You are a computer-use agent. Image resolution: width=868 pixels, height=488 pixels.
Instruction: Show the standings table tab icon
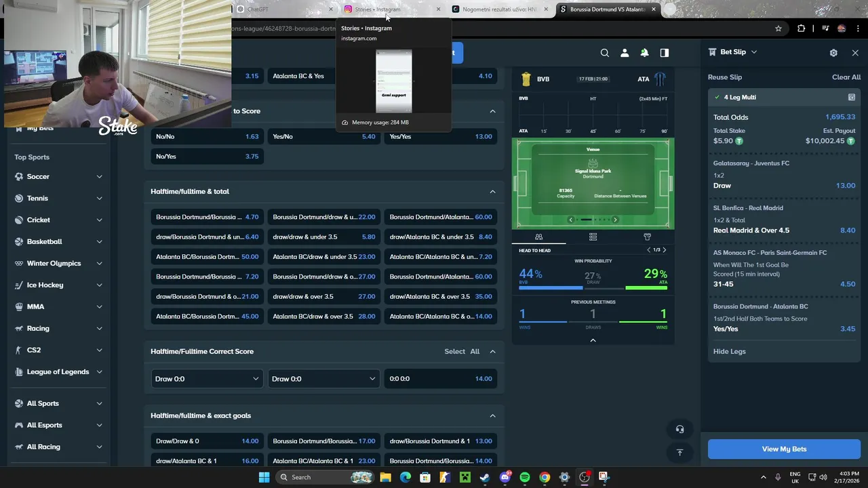point(593,237)
